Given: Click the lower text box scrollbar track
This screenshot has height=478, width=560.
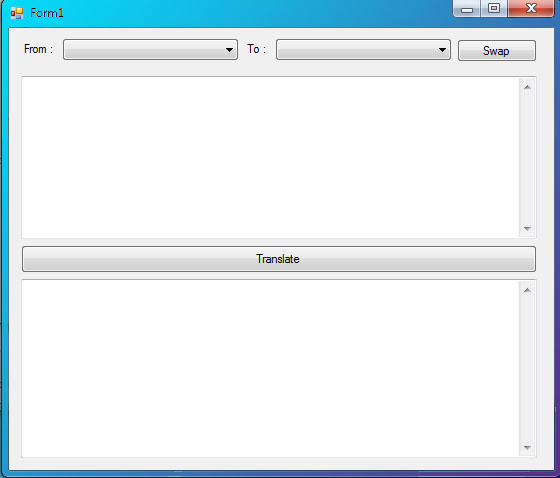Looking at the screenshot, I should (527, 368).
